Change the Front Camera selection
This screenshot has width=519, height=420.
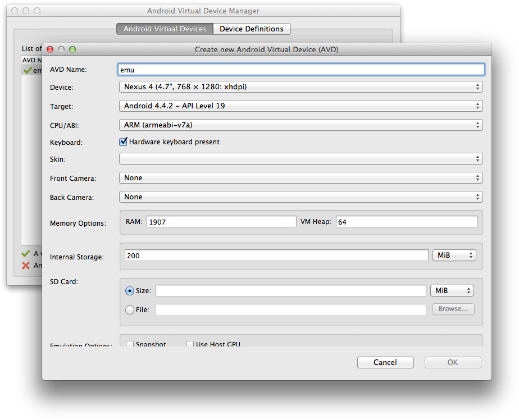point(301,178)
